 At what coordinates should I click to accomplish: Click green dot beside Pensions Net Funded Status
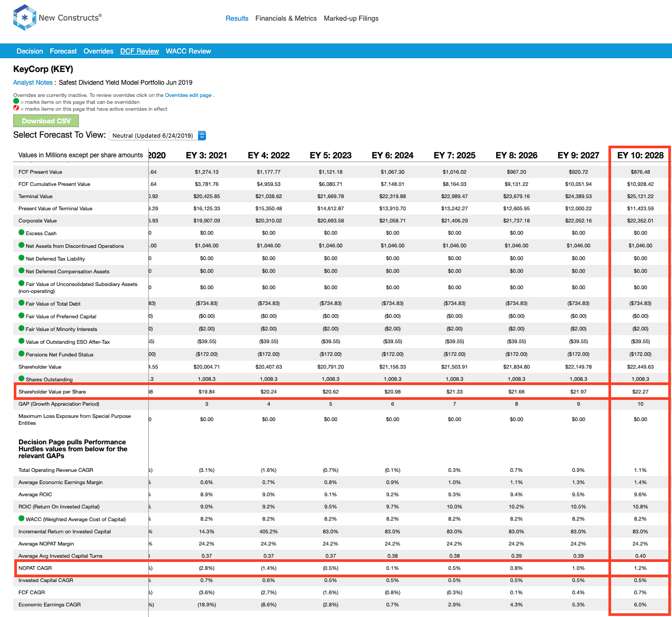22,354
